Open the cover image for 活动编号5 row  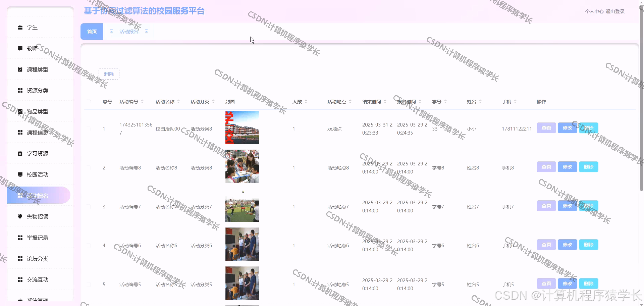(x=242, y=283)
